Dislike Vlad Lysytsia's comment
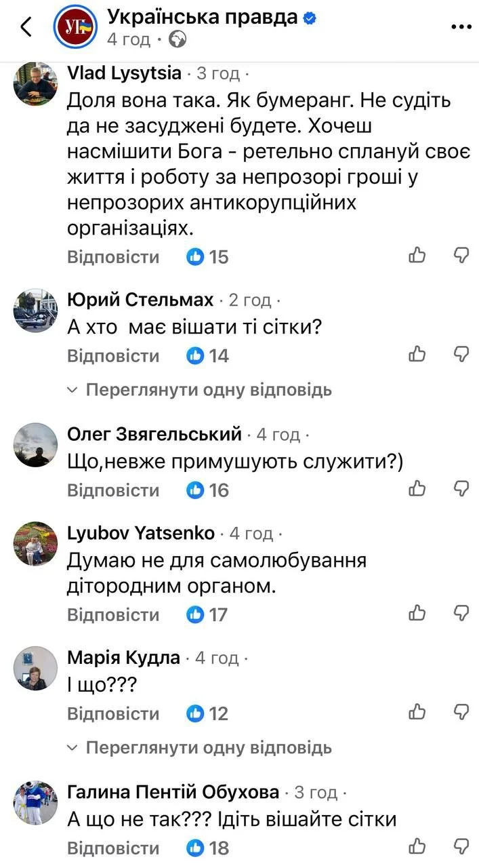The height and width of the screenshot is (868, 479). pos(461,255)
